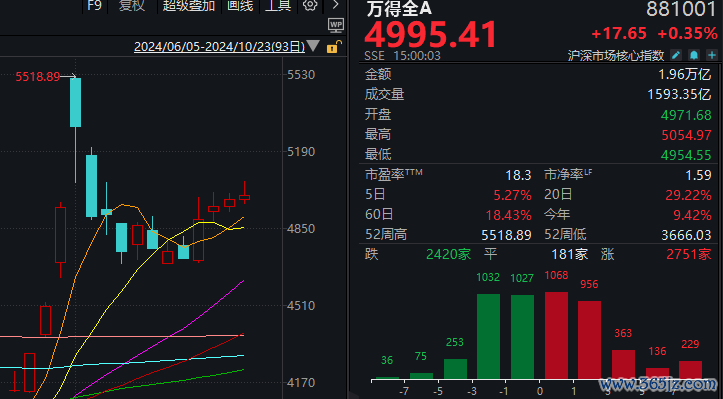Click the percent change +0.35%

click(x=687, y=33)
